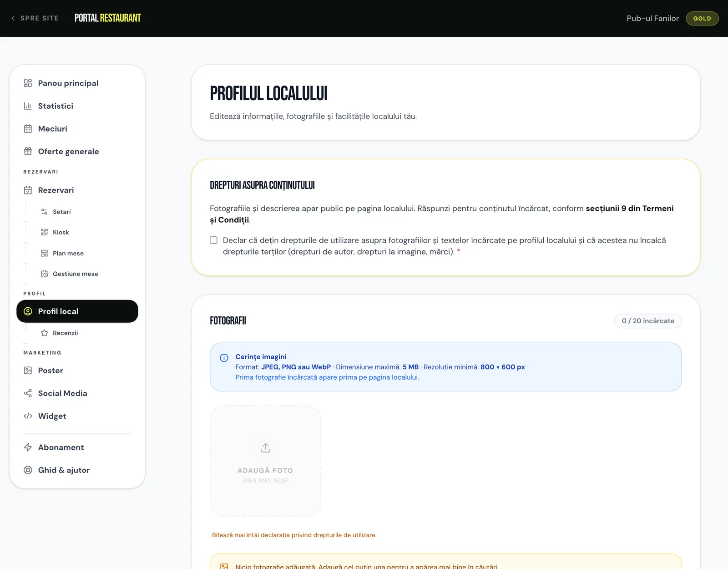Screen dimensions: 728x569
Task: Open Statistici from the sidebar
Action: (77, 106)
